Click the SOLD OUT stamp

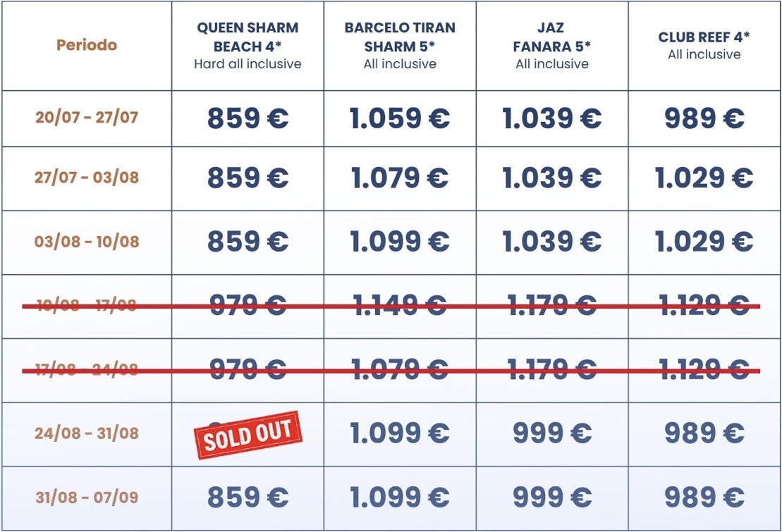tap(248, 435)
